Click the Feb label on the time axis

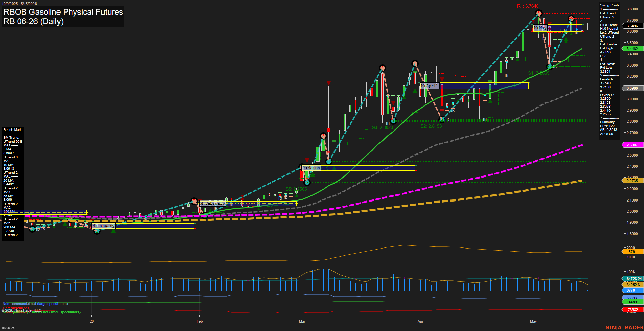[x=200, y=321]
